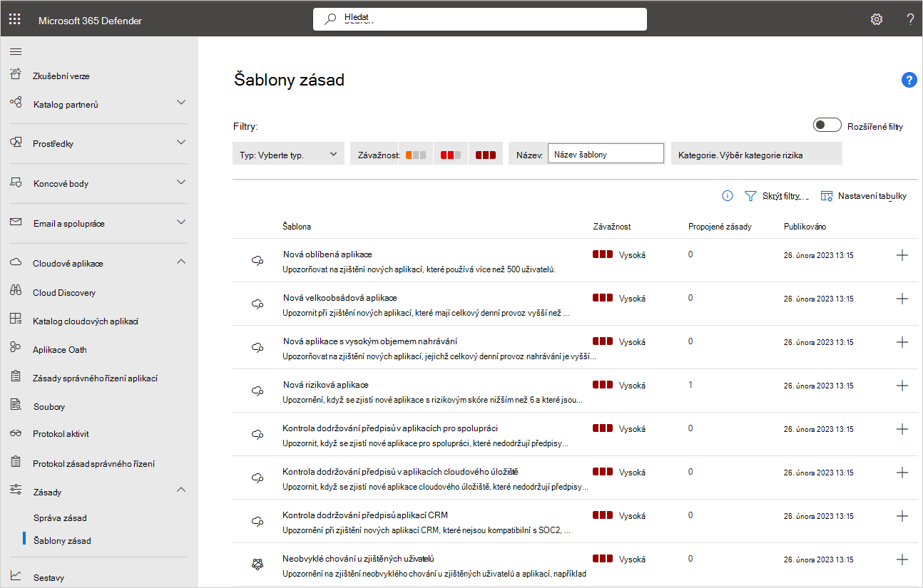Screen dimensions: 923x588
Task: Filter by low severity indicator
Action: [416, 155]
